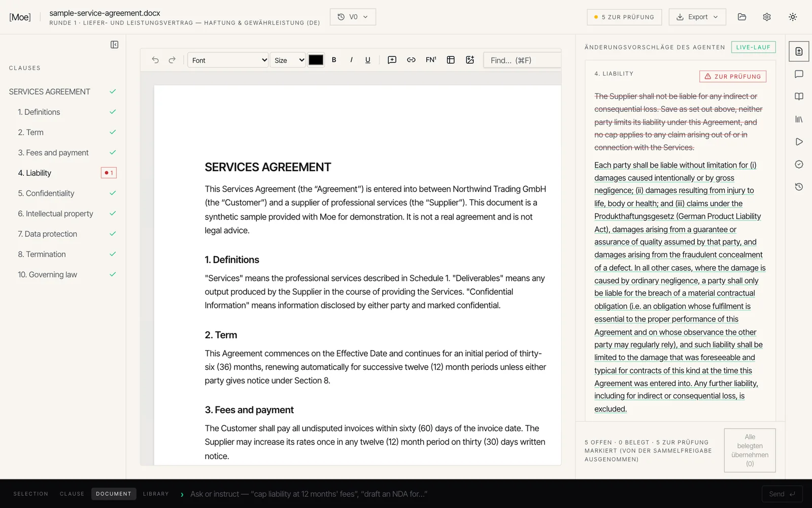Screen dimensions: 812x508
Task: Select the 4. Liability clause
Action: click(x=63, y=173)
